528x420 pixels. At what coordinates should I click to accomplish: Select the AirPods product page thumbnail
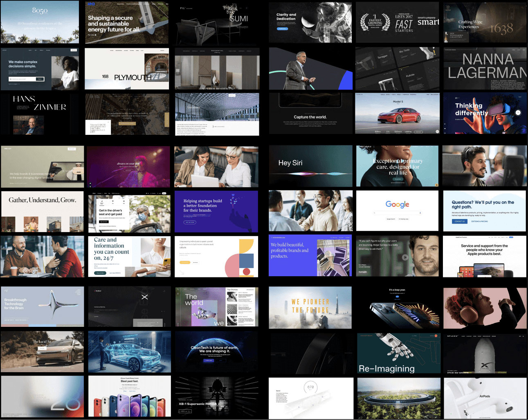(x=485, y=398)
